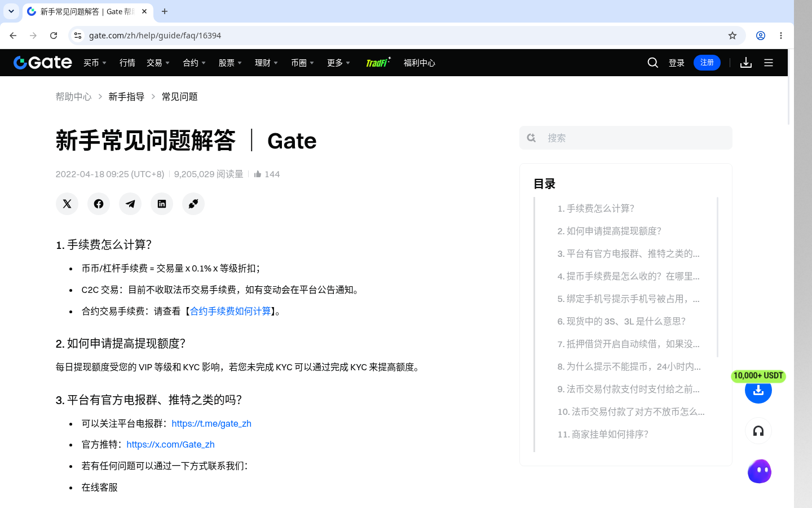This screenshot has width=812, height=508.
Task: Go to 常见问题 breadcrumb
Action: click(179, 97)
